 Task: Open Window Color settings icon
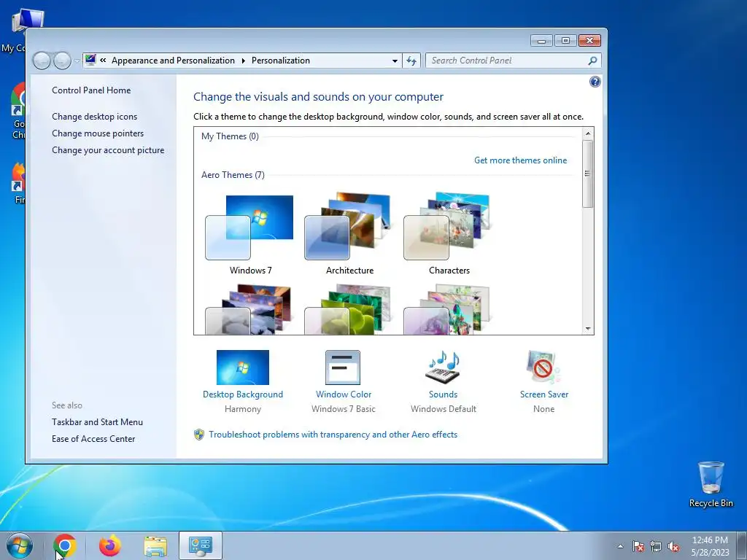tap(343, 367)
